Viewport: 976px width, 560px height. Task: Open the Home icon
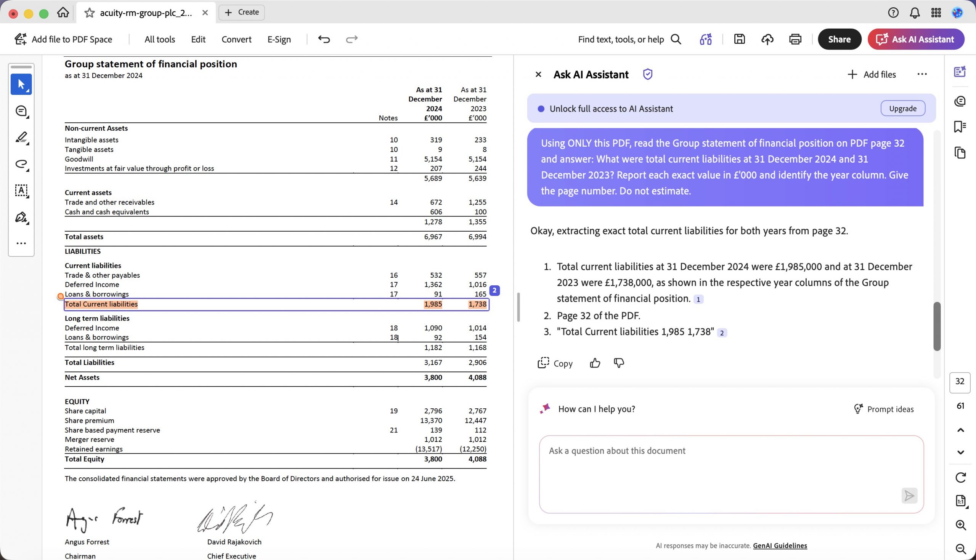pos(63,13)
